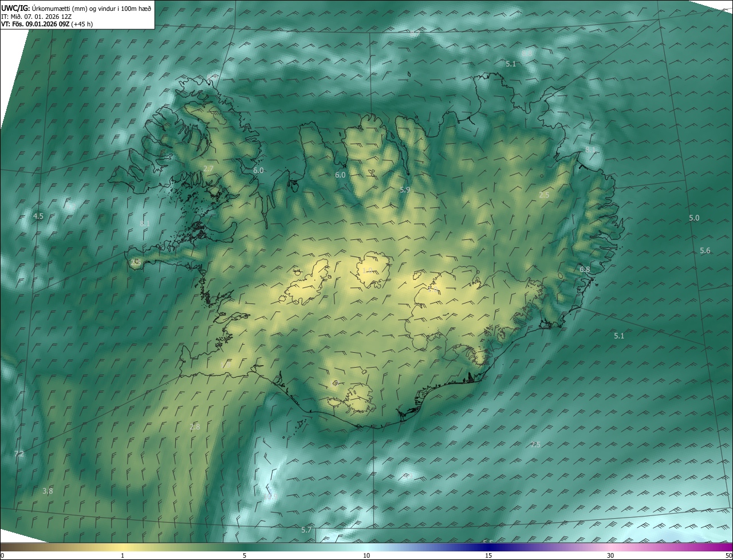Pick the 5.6 value off the east coast

[705, 251]
